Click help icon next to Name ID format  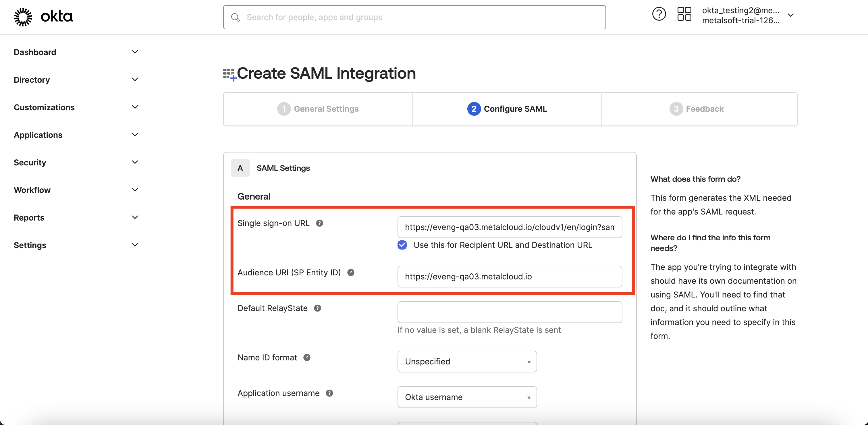[x=307, y=358]
